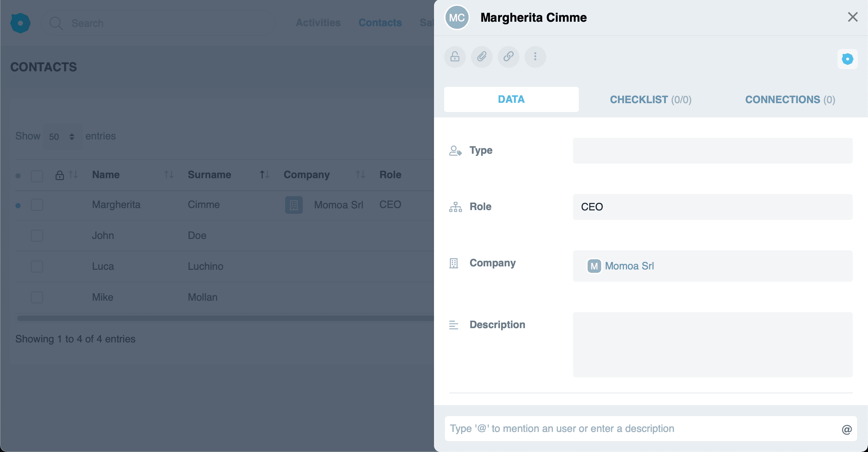Open the more options (three dots) icon
868x452 pixels.
pos(535,56)
